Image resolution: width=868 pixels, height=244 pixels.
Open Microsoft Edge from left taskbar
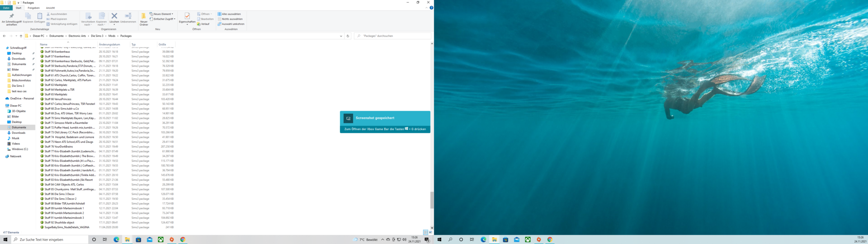click(116, 239)
